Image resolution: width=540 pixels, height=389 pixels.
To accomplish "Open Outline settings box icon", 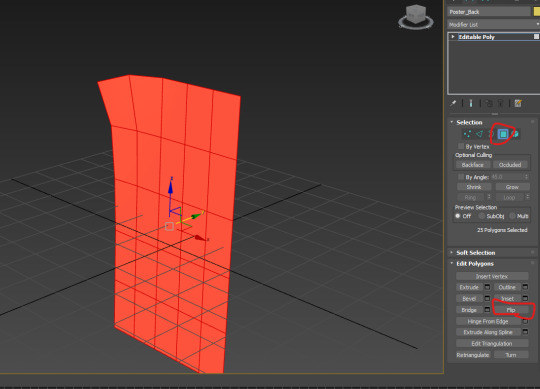I will tap(525, 287).
